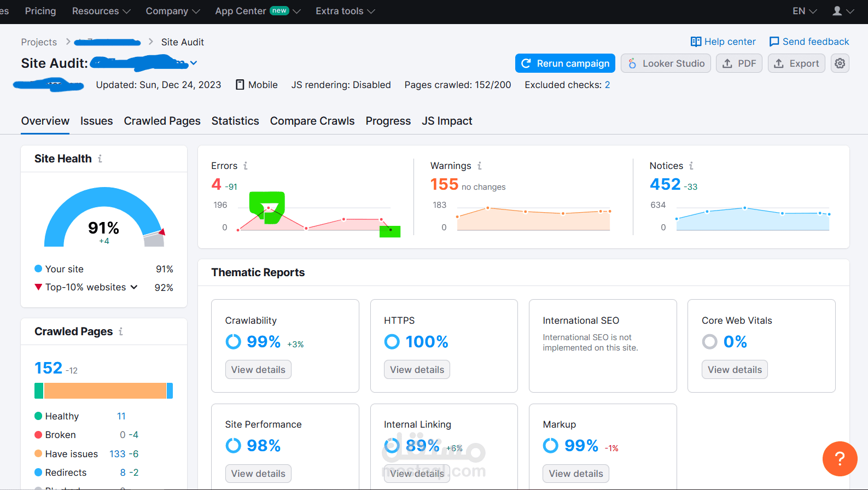The image size is (868, 490).
Task: Click the Warnings info icon
Action: click(480, 166)
